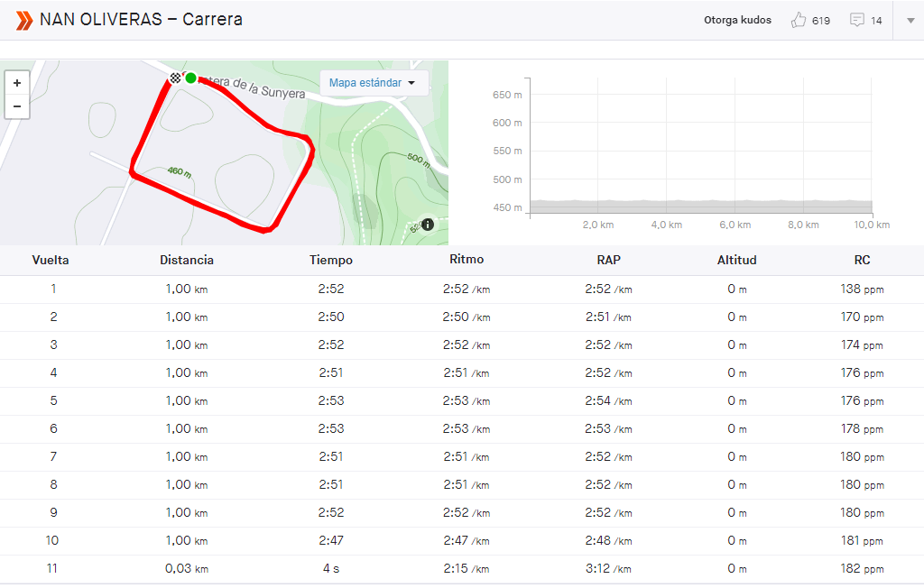Image resolution: width=924 pixels, height=588 pixels.
Task: Click the activity title NAN OLIVERAS – Carrera
Action: [141, 20]
